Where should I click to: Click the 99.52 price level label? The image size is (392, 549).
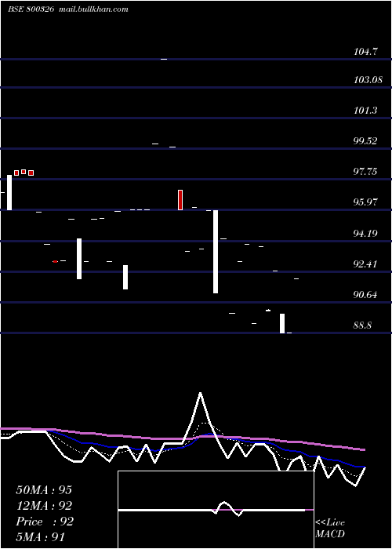click(365, 141)
